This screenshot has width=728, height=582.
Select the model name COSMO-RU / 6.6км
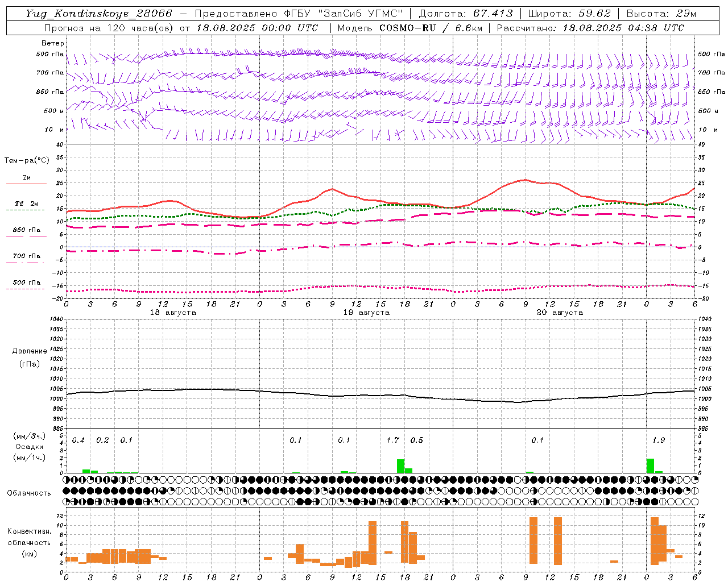431,28
